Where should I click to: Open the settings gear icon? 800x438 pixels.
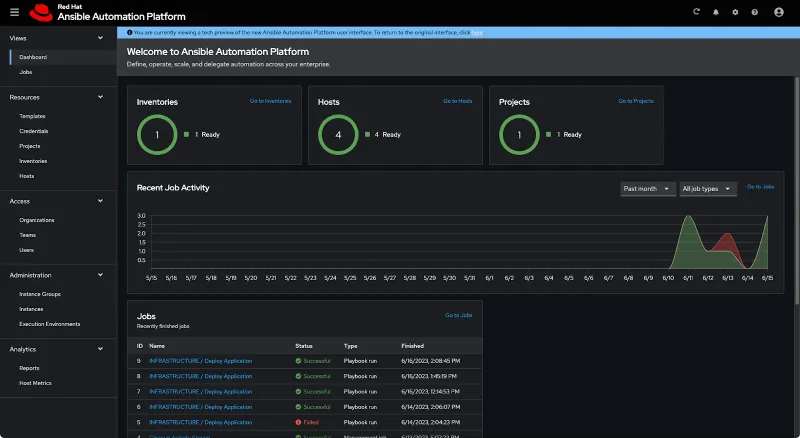tap(735, 12)
